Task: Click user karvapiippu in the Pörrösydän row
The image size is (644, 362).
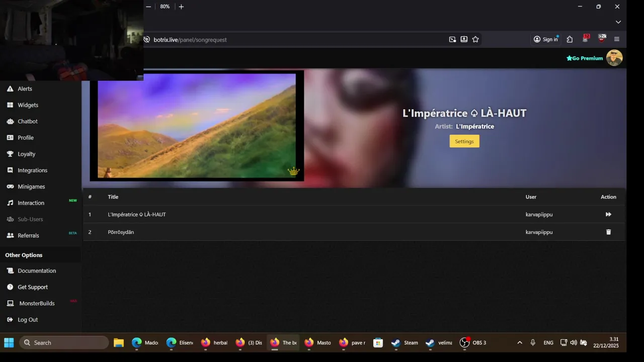Action: pos(539,232)
